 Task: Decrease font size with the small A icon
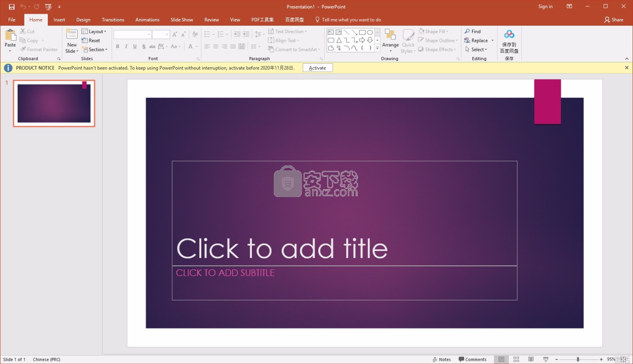click(183, 34)
